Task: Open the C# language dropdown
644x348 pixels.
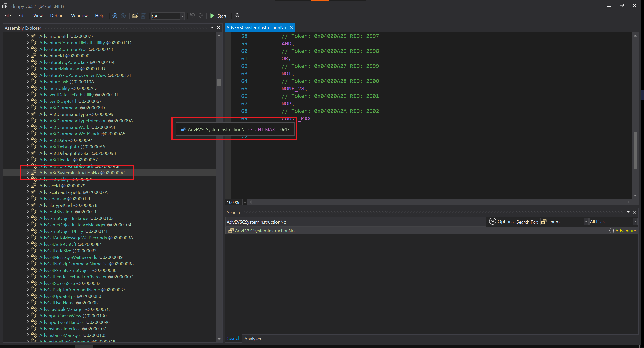Action: pos(182,16)
